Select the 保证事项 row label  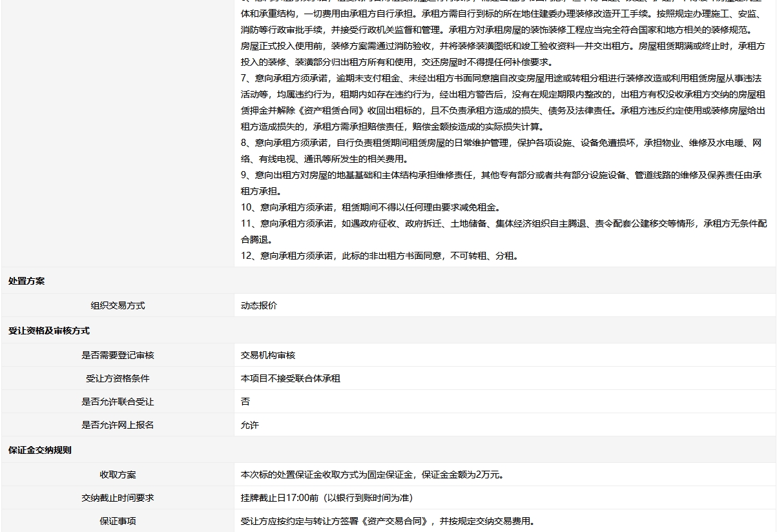coord(118,521)
